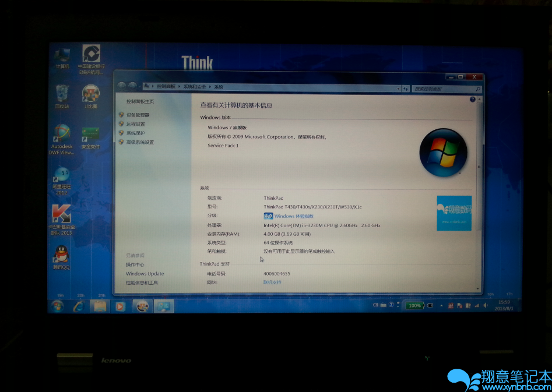Select the 腾讯QQ penguin icon
552x392 pixels.
click(x=62, y=257)
